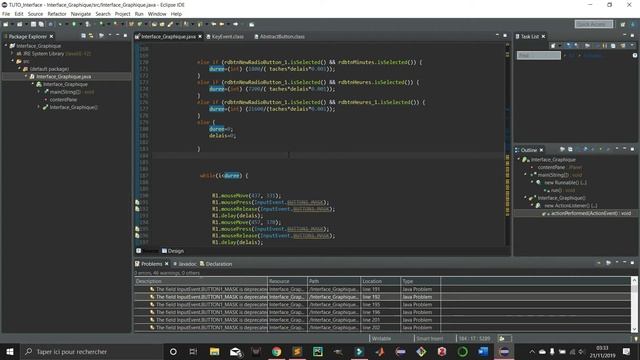Click the New Task icon in Task List

click(x=553, y=45)
